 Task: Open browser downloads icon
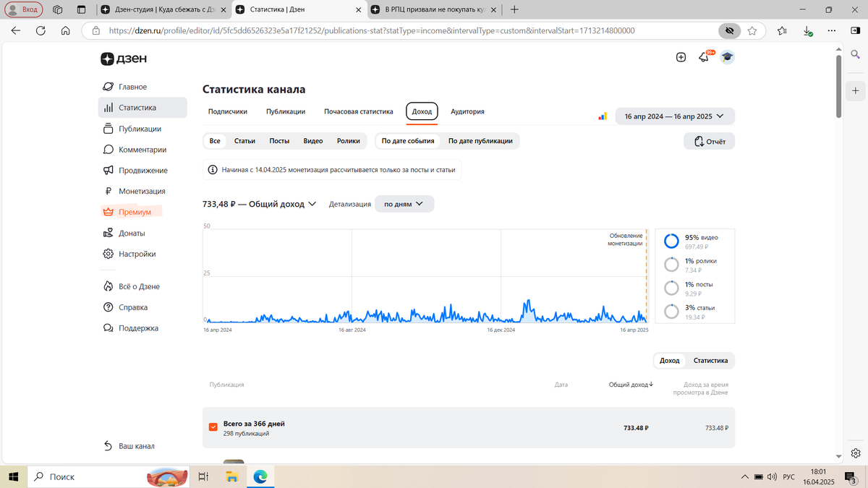coord(808,31)
